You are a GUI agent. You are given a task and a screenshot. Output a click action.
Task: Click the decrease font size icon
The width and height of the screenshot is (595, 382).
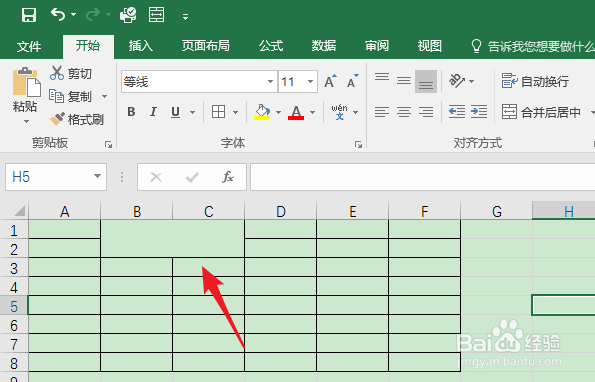coord(353,81)
